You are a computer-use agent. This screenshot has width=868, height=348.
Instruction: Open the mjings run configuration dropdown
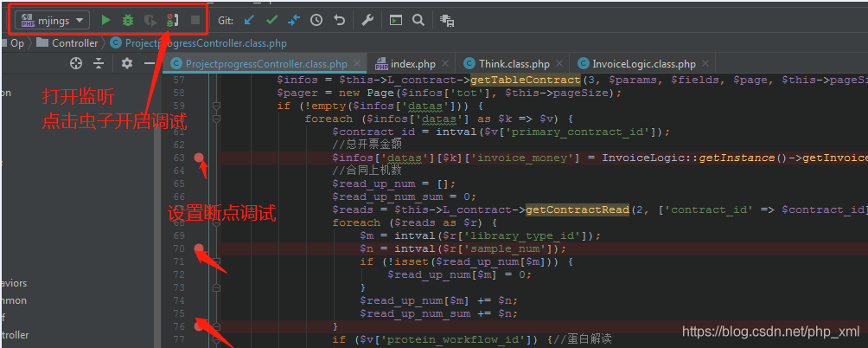pyautogui.click(x=53, y=20)
